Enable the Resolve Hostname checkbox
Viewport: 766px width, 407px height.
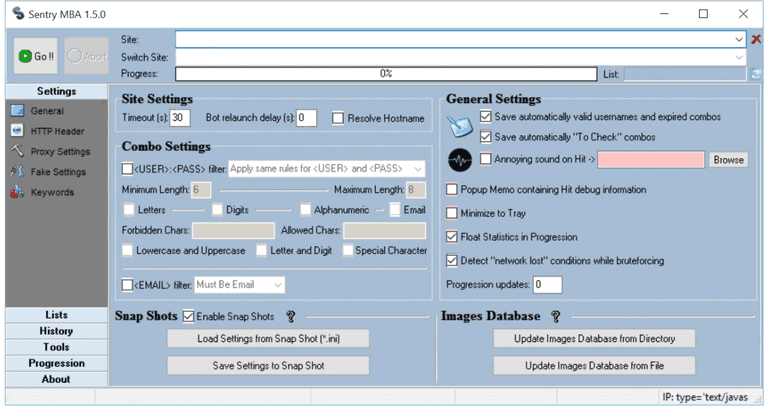pos(338,118)
